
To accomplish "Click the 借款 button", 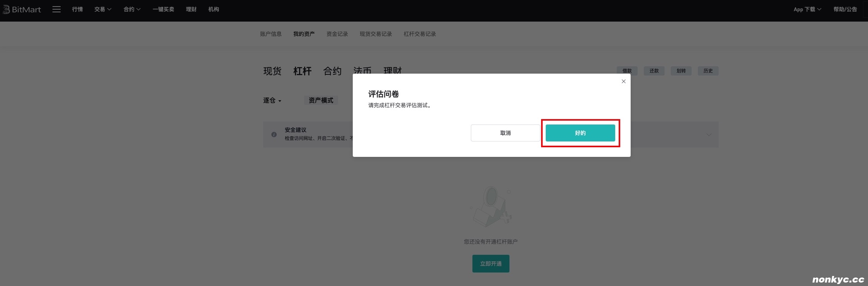I will pos(627,71).
